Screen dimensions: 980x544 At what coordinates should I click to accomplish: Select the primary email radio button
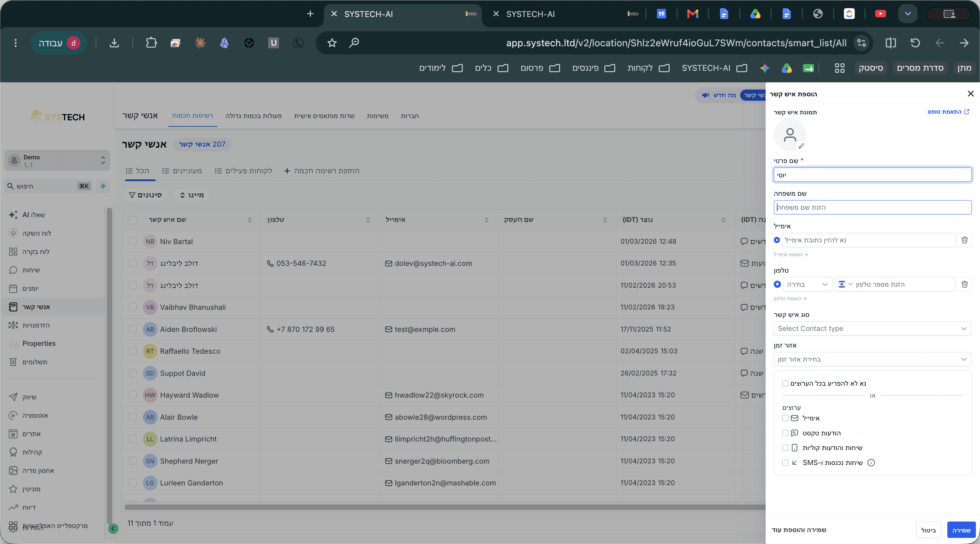(777, 240)
